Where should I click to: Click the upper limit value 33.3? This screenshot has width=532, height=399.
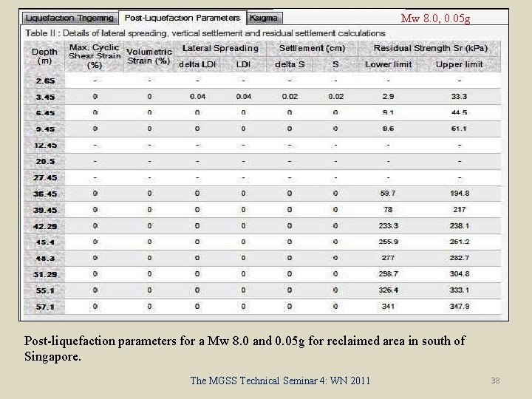[x=460, y=97]
